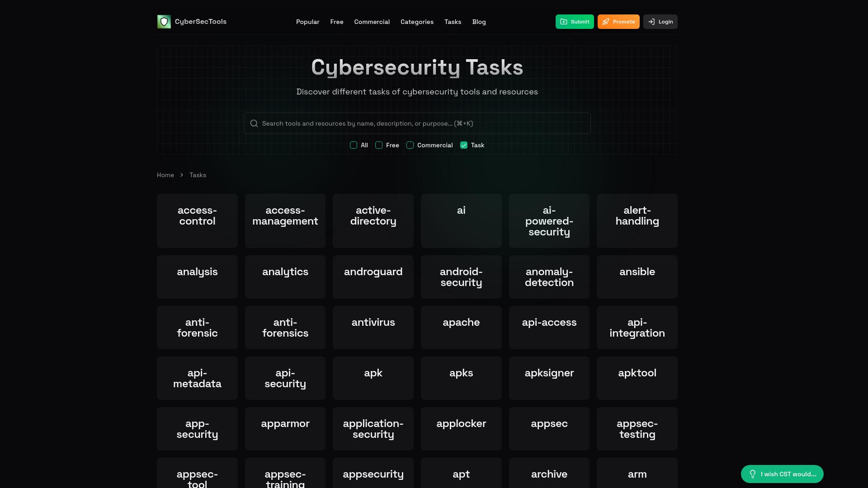This screenshot has width=868, height=488.
Task: Click the magnifier icon in the search bar
Action: pos(254,123)
